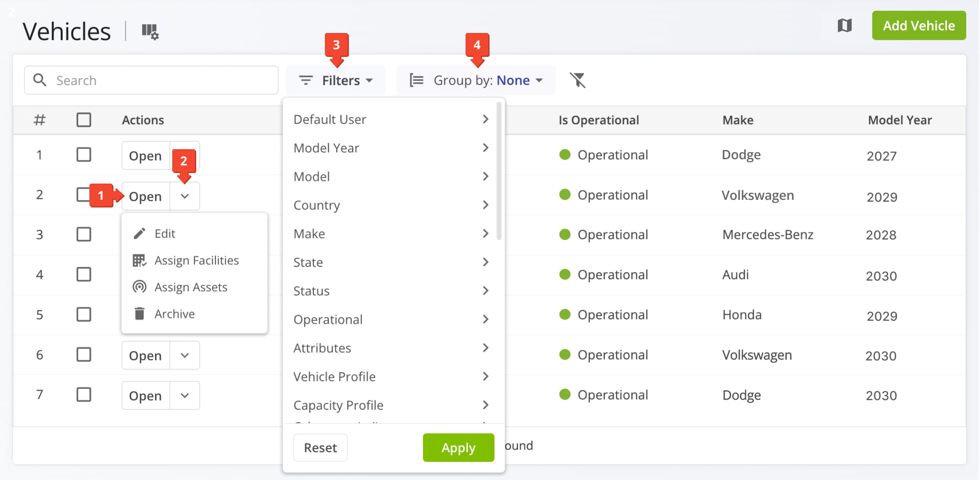The image size is (980, 480).
Task: Choose Assign Assets from the action menu
Action: [x=194, y=287]
